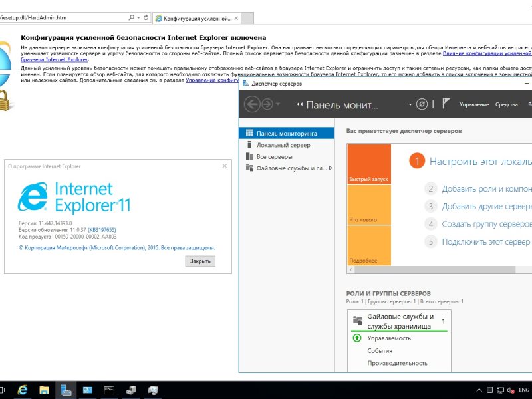Open the Файловые службы и службы хранилища tile header
The width and height of the screenshot is (532, 399).
tap(399, 321)
